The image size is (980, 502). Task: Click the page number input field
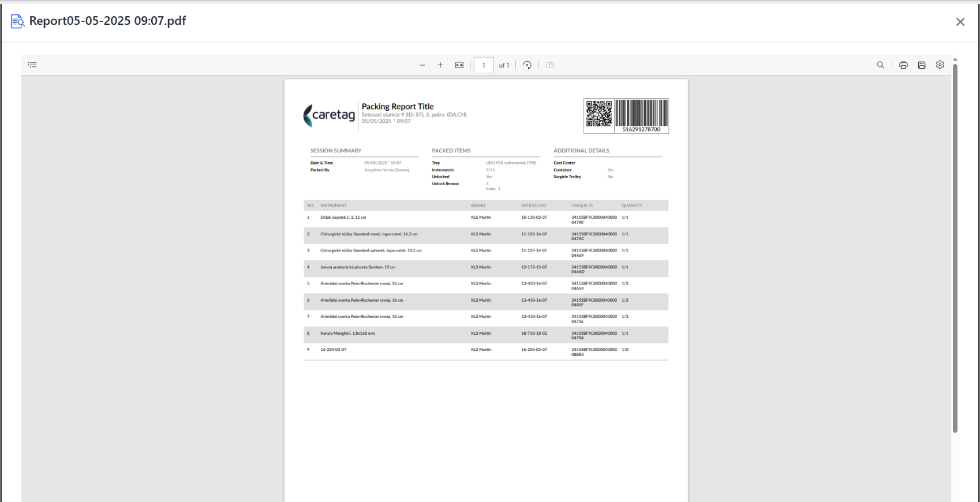(x=484, y=65)
